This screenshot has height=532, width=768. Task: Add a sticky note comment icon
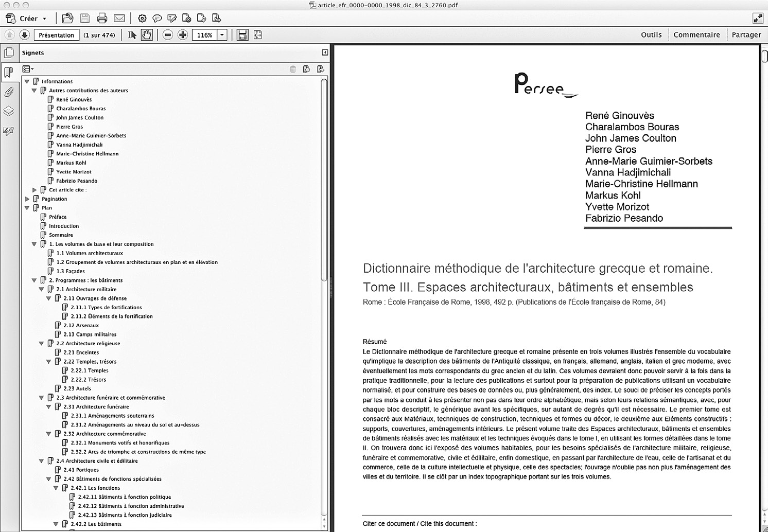point(157,19)
